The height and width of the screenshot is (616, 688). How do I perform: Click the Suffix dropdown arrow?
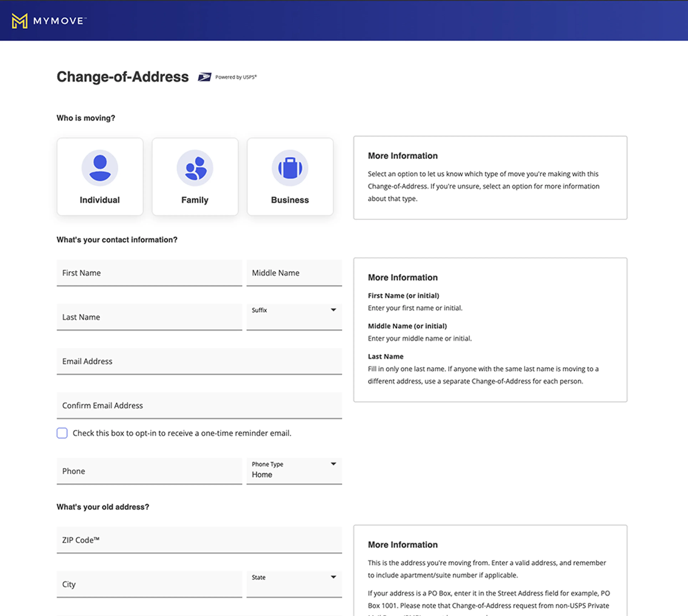point(334,310)
